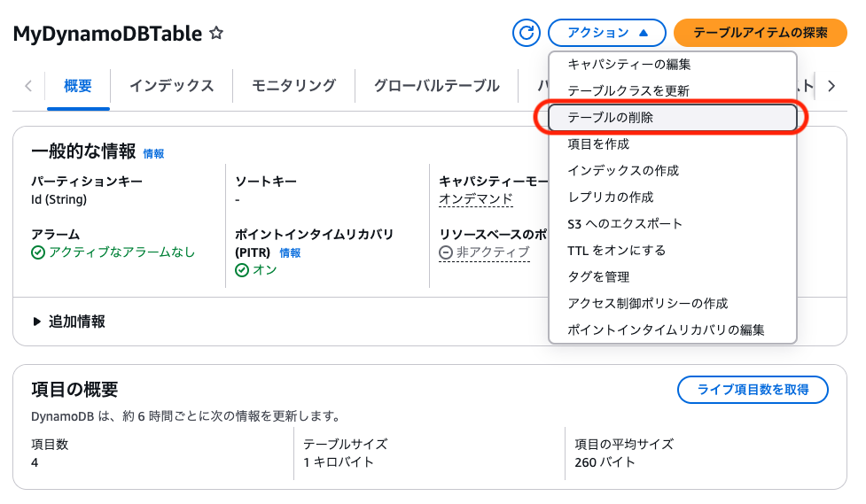Select S3 へのエクスポート menu option

coord(625,223)
